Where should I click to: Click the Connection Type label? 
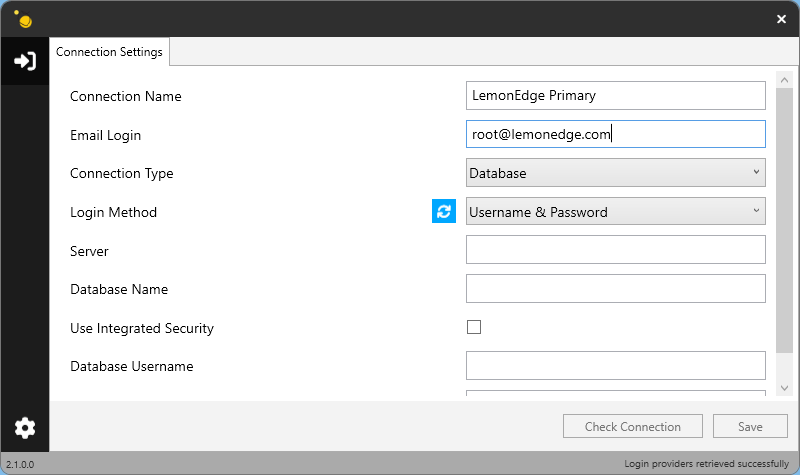click(121, 173)
